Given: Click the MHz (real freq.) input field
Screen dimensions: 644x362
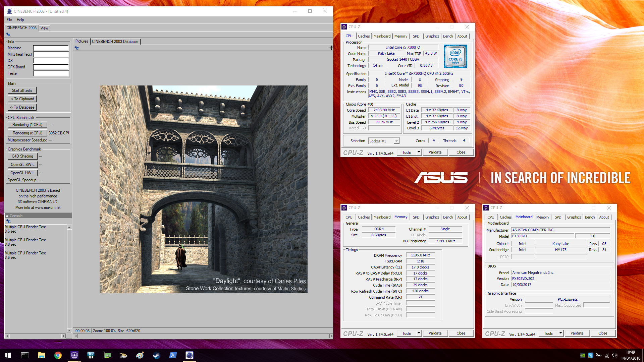Looking at the screenshot, I should point(51,54).
